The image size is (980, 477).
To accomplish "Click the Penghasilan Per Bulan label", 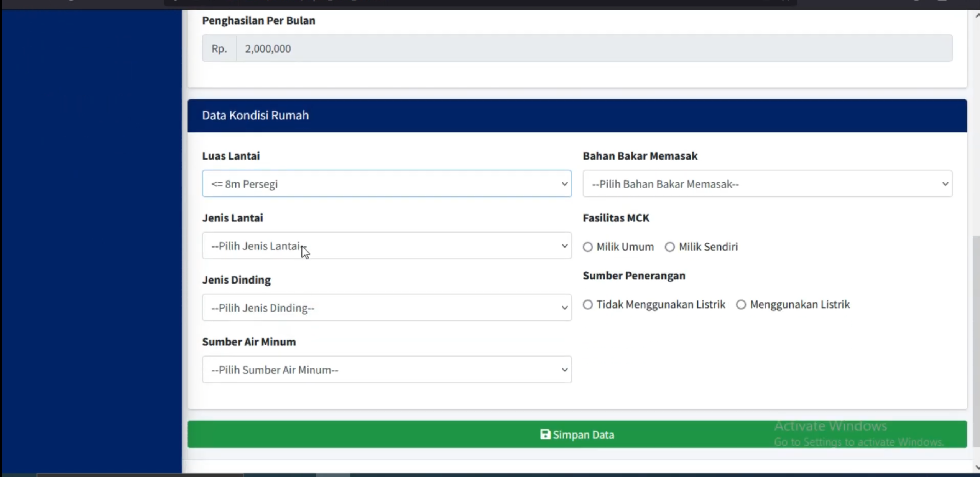I will pos(258,20).
